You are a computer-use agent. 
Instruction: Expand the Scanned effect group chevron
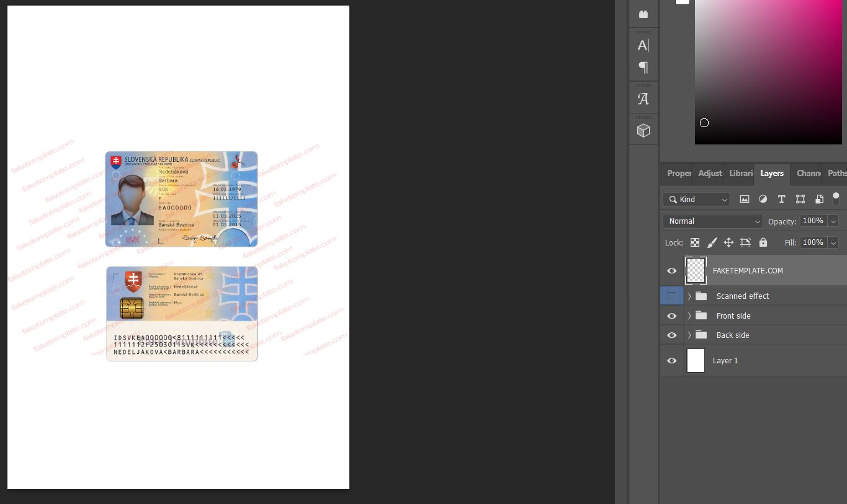click(x=689, y=296)
